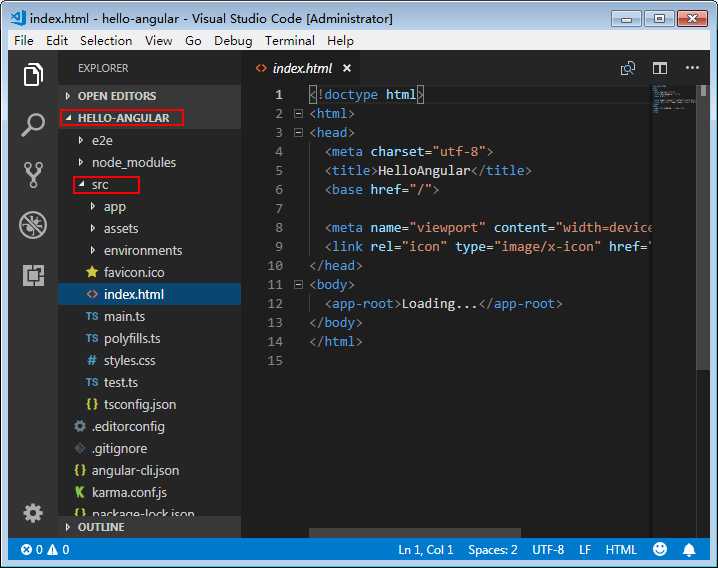Viewport: 718px width, 568px height.
Task: Click the star icon beside favicon.ico
Action: click(92, 272)
